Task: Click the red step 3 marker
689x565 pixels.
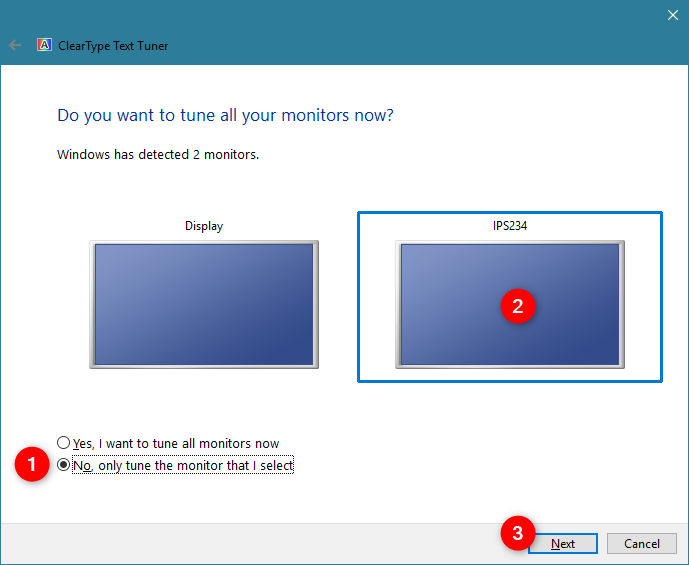Action: 518,533
